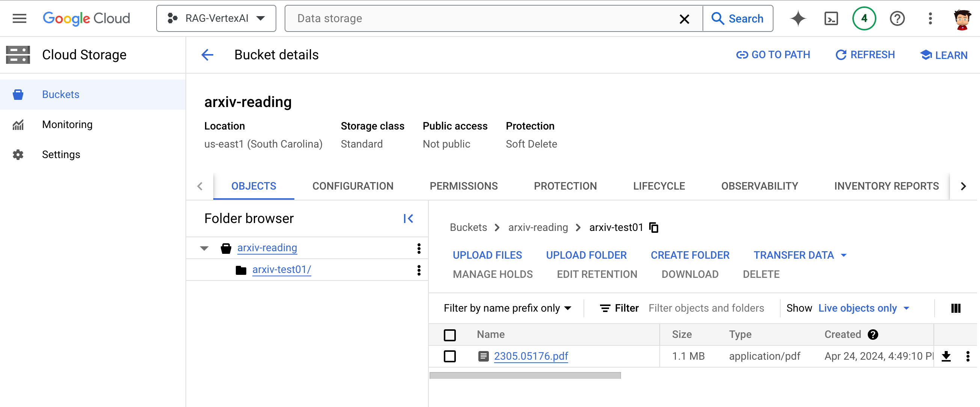The image size is (980, 407).
Task: Activate Cloud Shell terminal icon
Action: (831, 18)
